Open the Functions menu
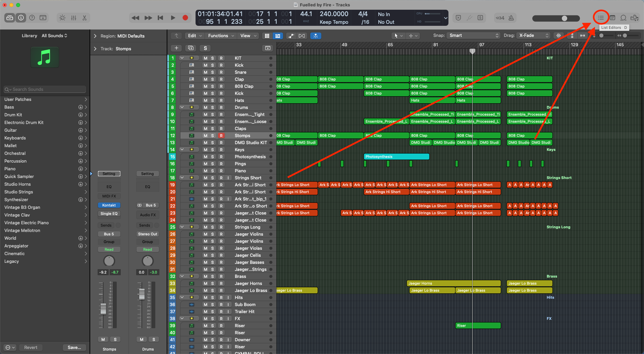The width and height of the screenshot is (644, 354). [221, 36]
